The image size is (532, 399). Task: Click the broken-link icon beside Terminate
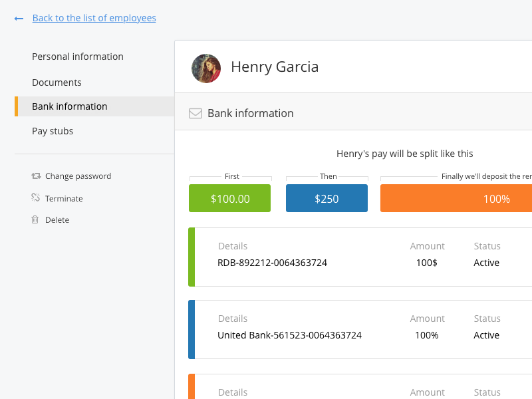(x=35, y=198)
